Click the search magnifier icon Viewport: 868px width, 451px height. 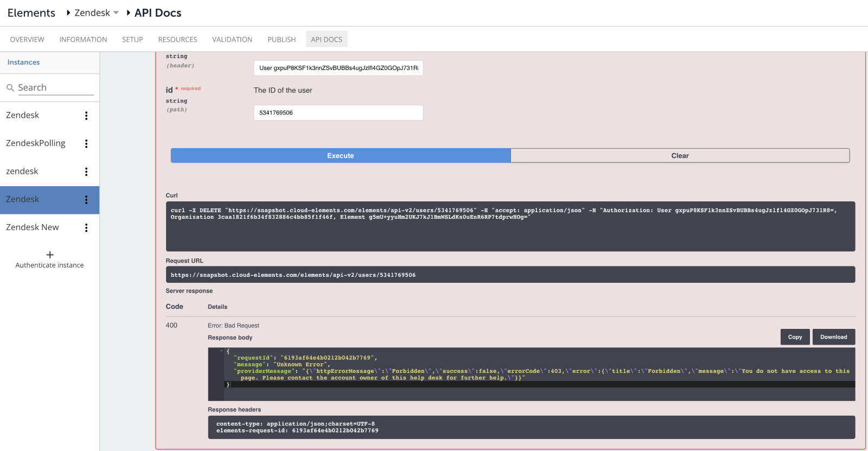pos(10,88)
